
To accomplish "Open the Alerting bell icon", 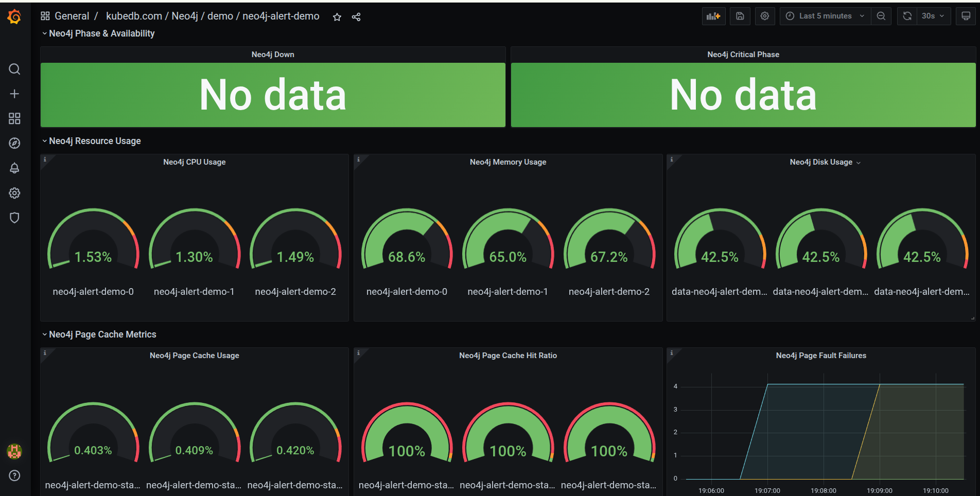I will click(x=14, y=168).
